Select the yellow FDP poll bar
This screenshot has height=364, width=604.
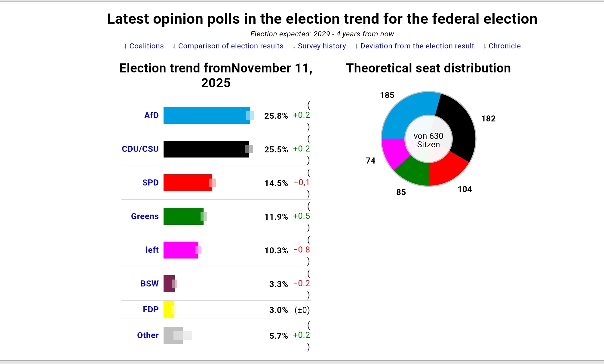(x=168, y=310)
